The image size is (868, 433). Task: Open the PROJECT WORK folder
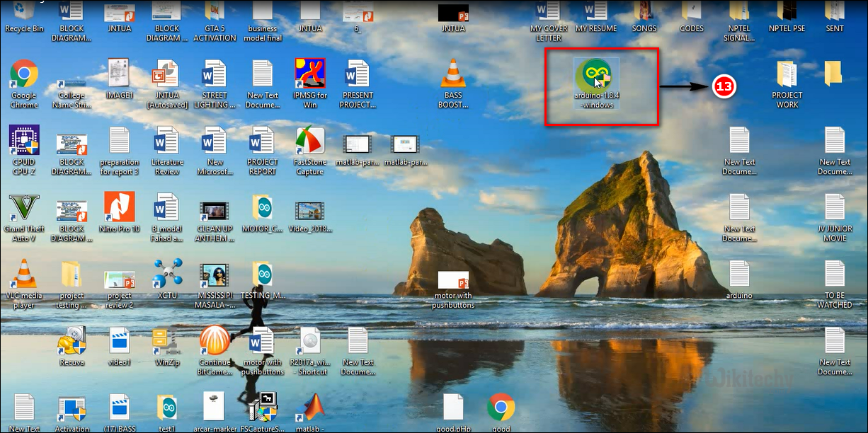787,74
